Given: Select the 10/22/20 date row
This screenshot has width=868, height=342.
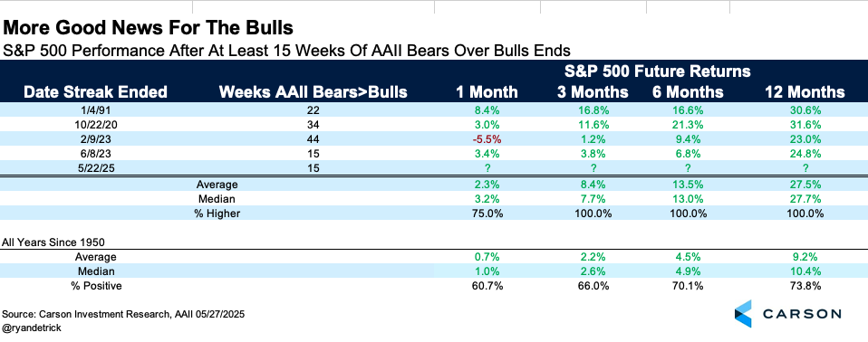Looking at the screenshot, I should 434,126.
